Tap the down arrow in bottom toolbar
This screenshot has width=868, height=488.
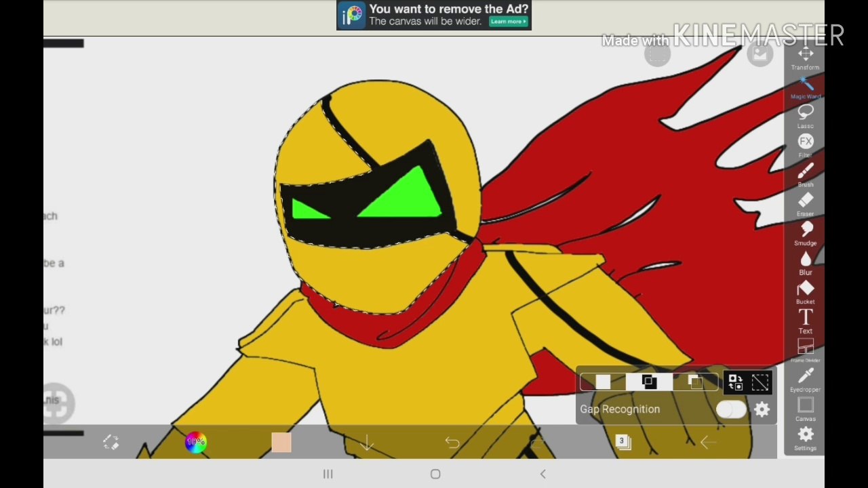coord(367,443)
